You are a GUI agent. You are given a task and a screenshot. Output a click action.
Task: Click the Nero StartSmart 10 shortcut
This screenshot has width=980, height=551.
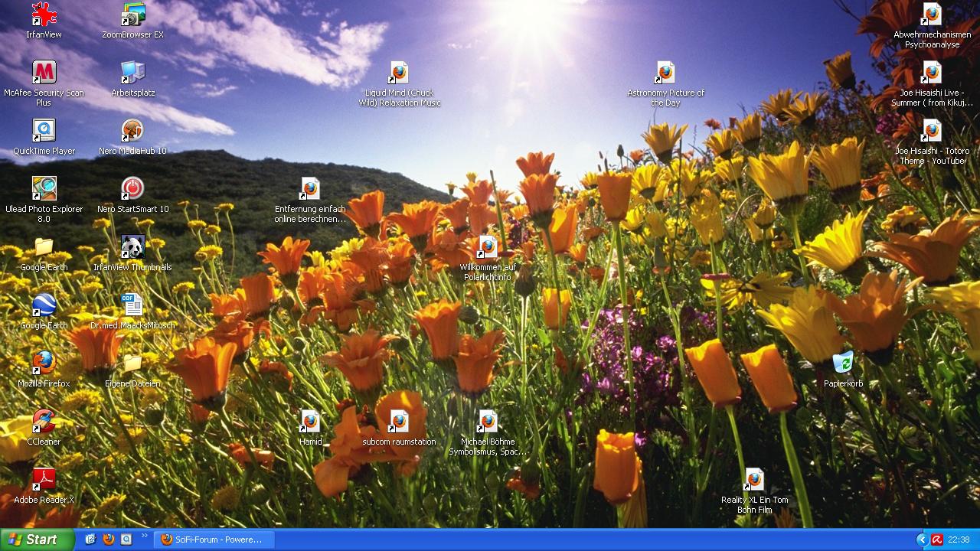132,189
